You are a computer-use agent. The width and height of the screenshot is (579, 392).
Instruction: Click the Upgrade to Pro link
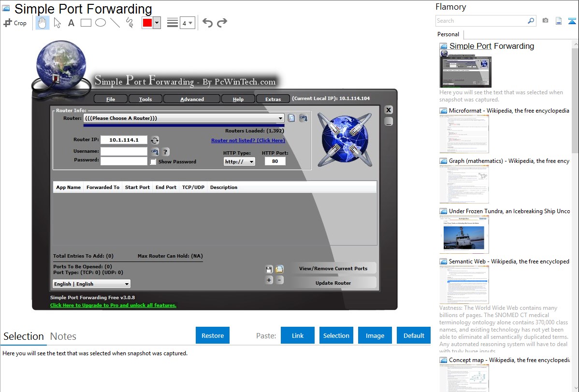click(x=114, y=305)
